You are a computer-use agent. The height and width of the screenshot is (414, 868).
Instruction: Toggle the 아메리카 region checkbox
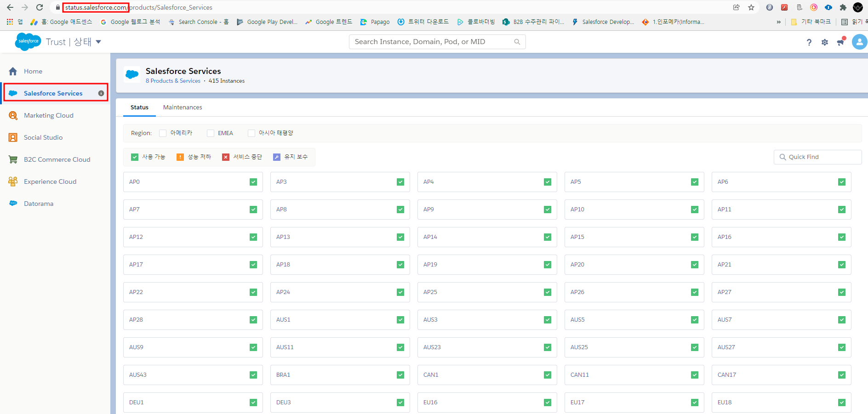163,133
